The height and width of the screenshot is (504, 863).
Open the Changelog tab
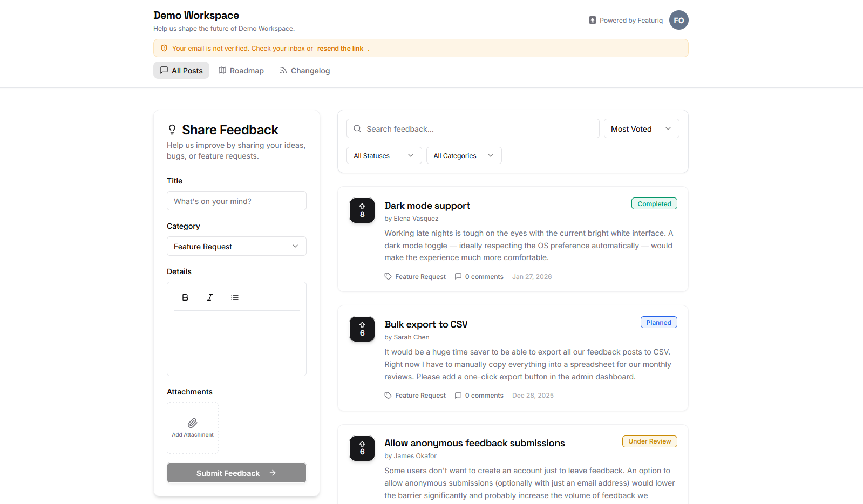click(x=304, y=70)
